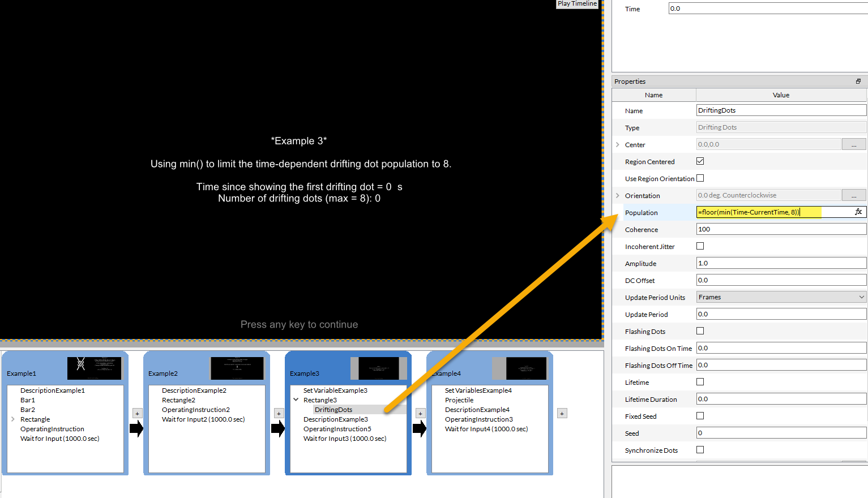Viewport: 868px width, 498px height.
Task: Click the plus button after Example4 block
Action: (562, 414)
